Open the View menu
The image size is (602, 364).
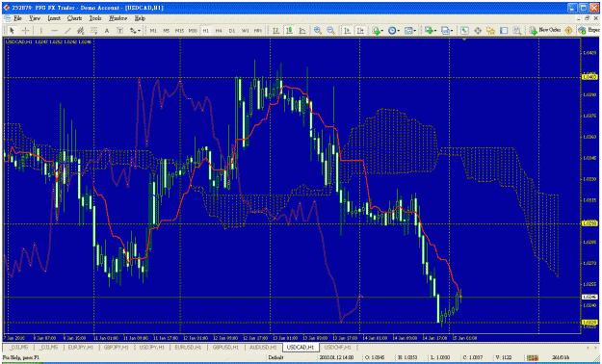pos(35,18)
